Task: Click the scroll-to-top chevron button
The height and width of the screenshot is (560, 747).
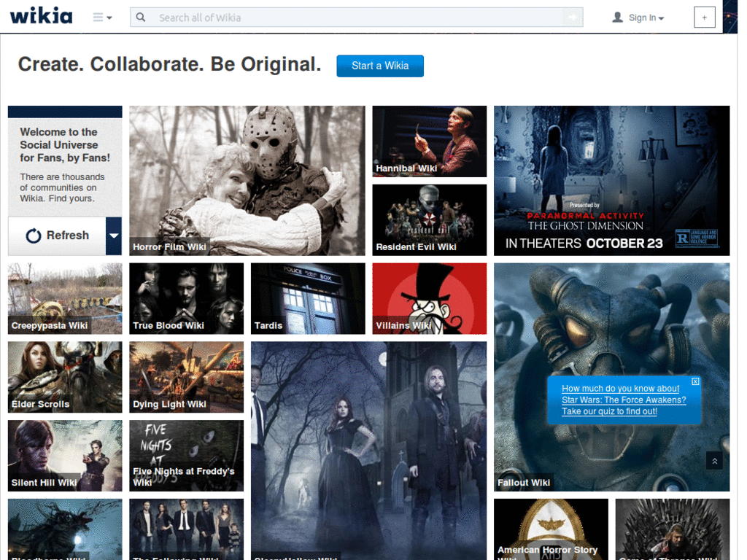Action: click(x=714, y=461)
